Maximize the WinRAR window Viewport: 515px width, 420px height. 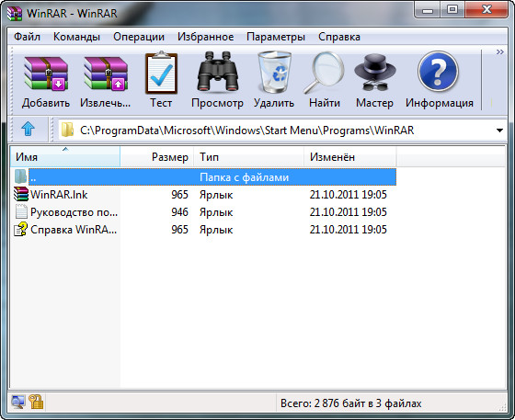click(452, 10)
